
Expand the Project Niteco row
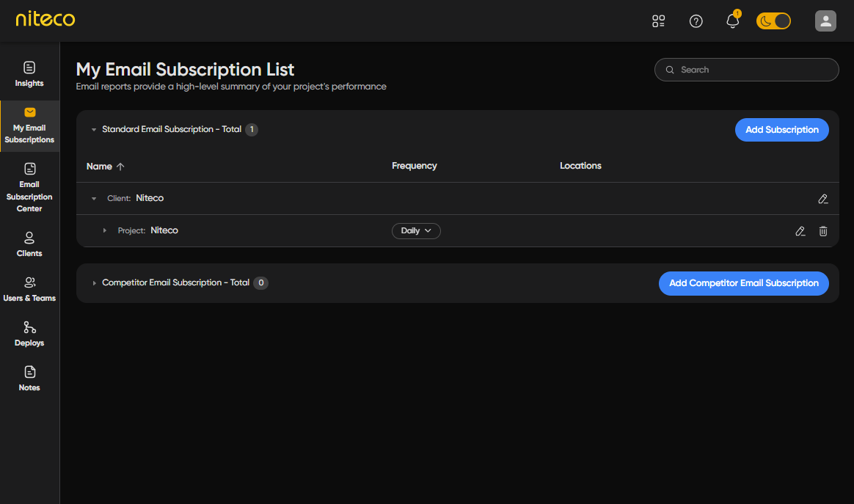click(x=105, y=230)
